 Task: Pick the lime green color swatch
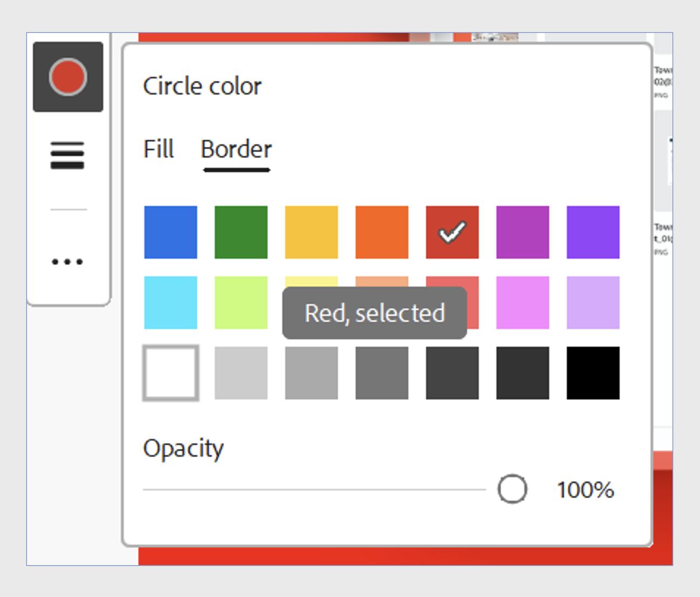tap(241, 303)
